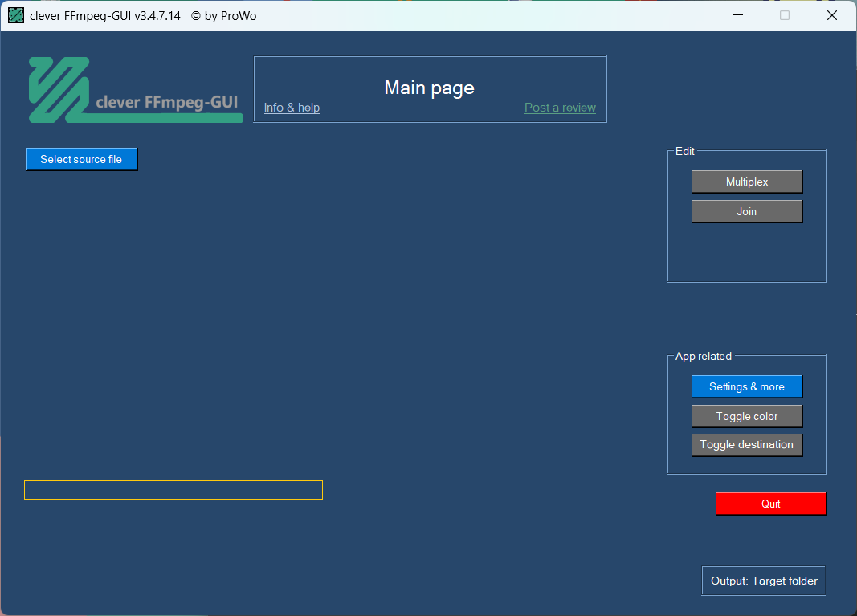The height and width of the screenshot is (616, 857).
Task: Click the App related group label
Action: (704, 357)
